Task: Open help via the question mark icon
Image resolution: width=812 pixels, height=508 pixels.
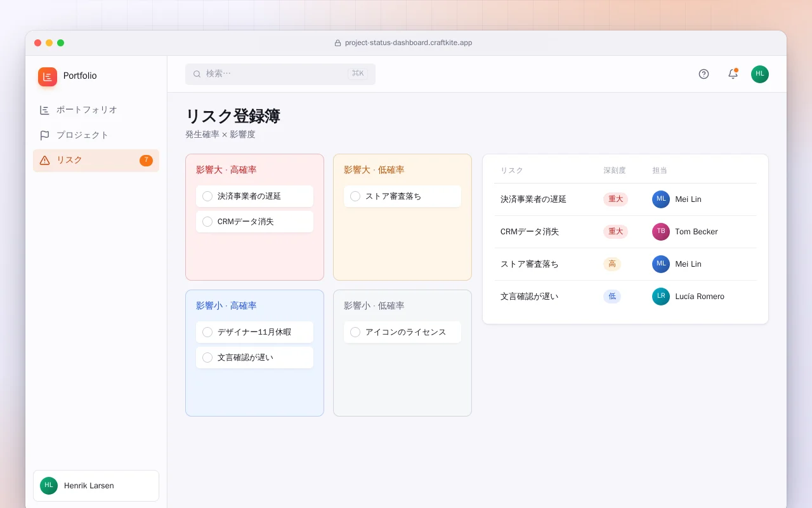Action: 704,74
